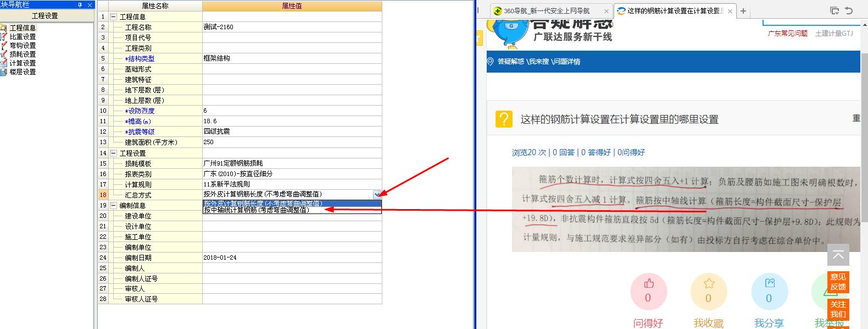Open the rebar rules image thumbnail
The width and height of the screenshot is (868, 329).
(x=686, y=209)
